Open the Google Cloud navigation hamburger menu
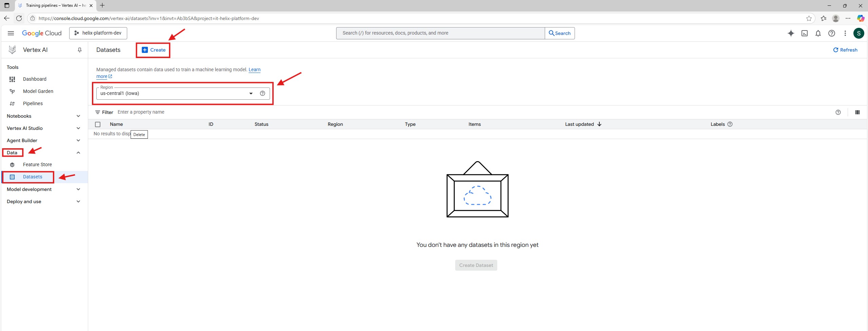 coord(11,33)
